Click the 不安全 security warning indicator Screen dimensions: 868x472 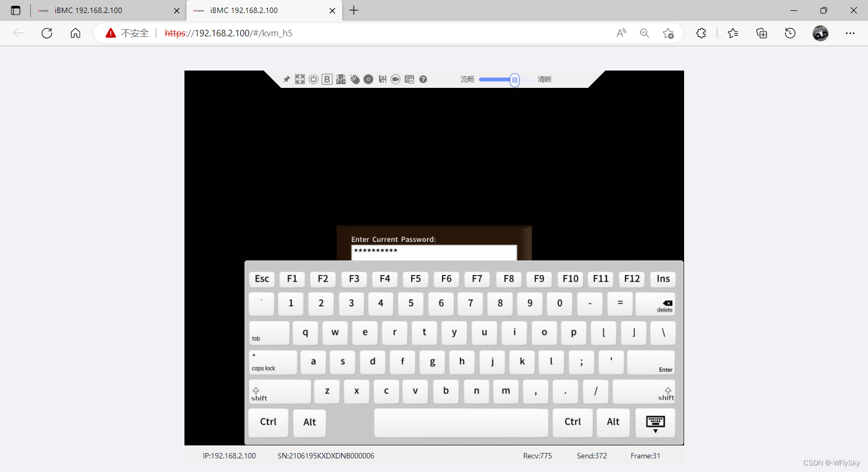127,33
